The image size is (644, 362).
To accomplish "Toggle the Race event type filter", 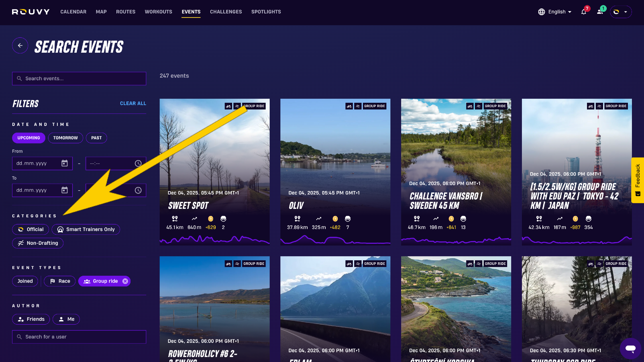I will tap(60, 281).
